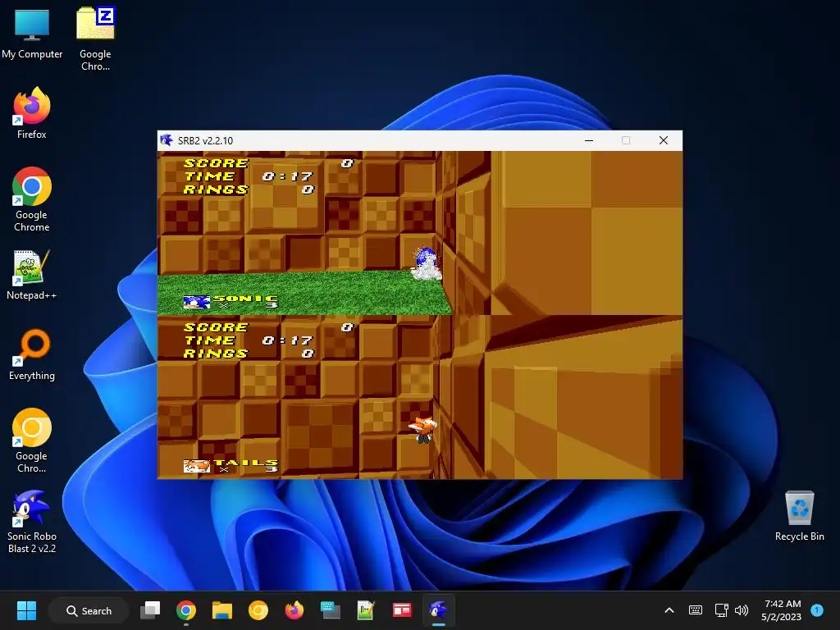The width and height of the screenshot is (840, 630).
Task: Click Sonic character in the top viewport
Action: pos(427,263)
